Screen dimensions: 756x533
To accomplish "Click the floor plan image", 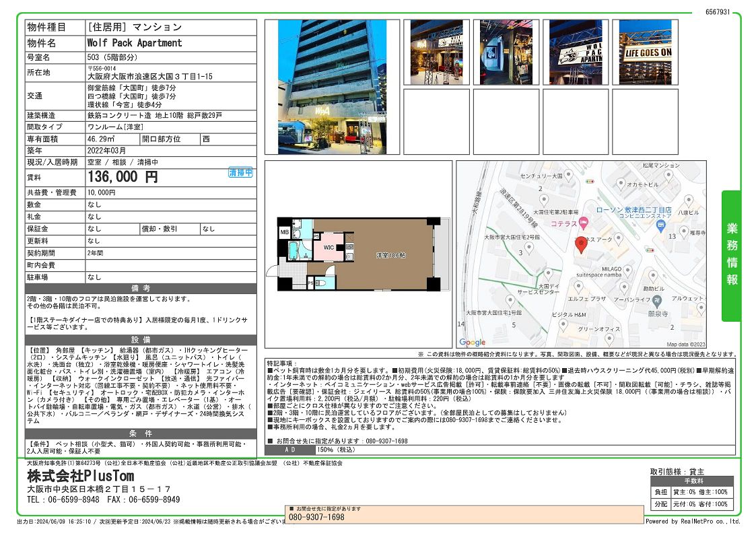I will [x=359, y=254].
